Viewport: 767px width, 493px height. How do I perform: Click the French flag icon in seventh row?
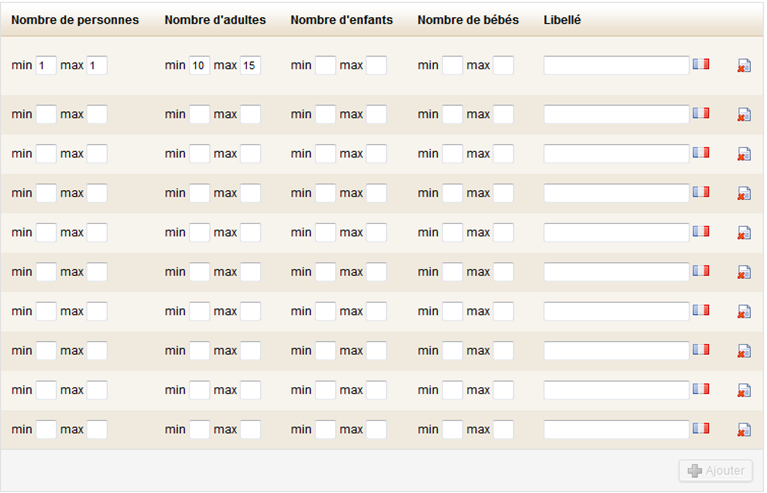tap(701, 310)
